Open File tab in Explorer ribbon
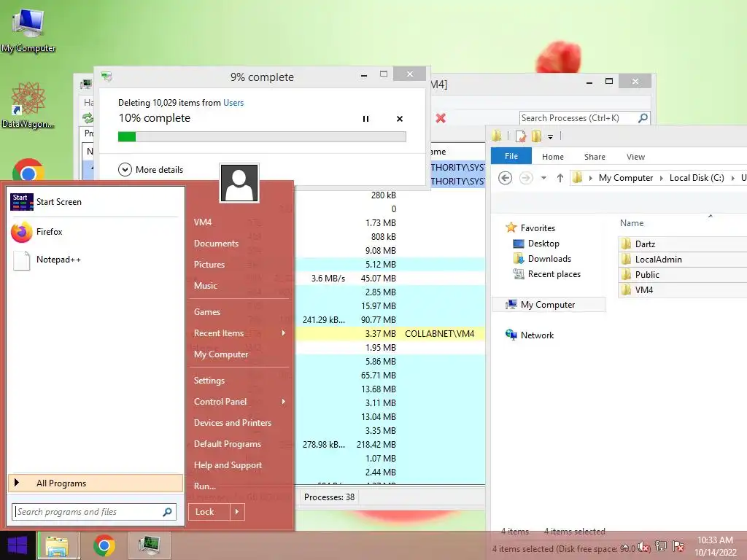Screen dimensions: 747x560 [x=511, y=156]
